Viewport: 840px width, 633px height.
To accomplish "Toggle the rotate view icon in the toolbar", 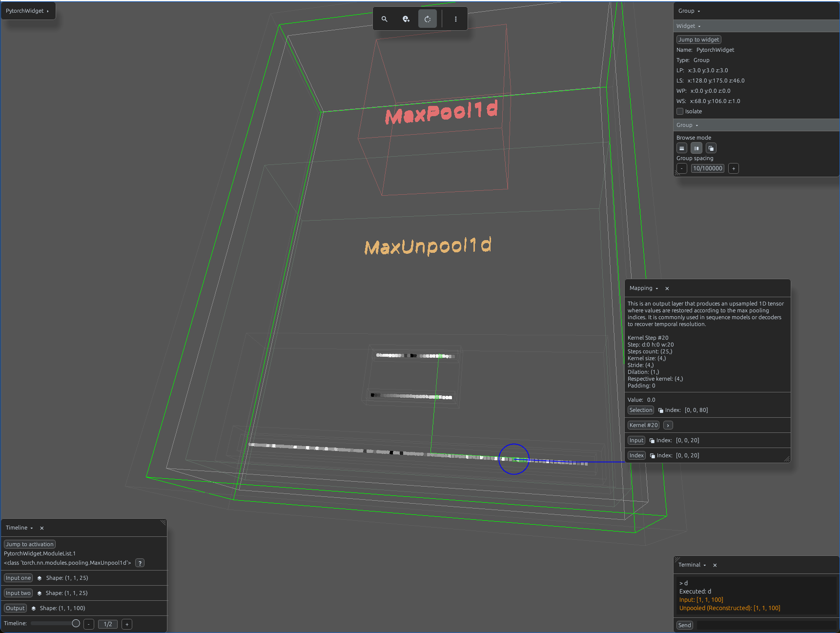I will pyautogui.click(x=428, y=19).
